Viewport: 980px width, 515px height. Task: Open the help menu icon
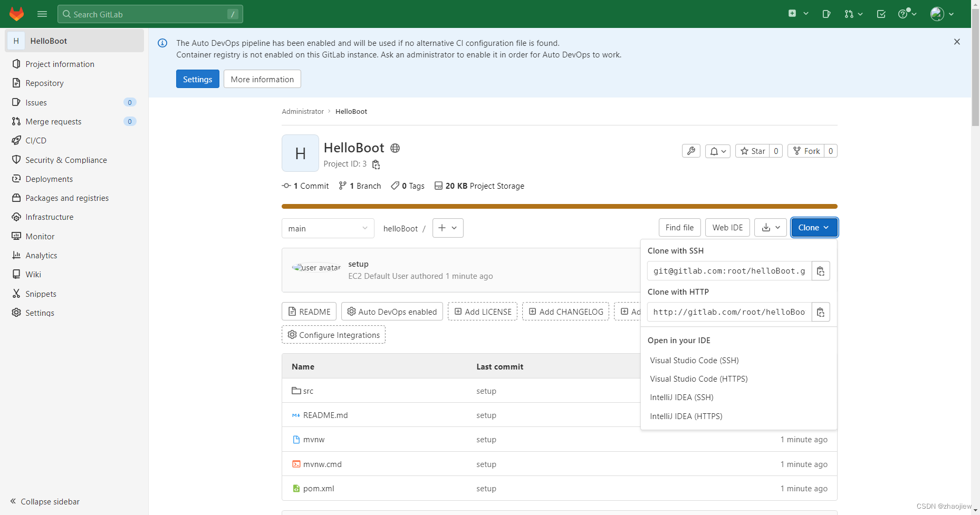[x=907, y=14]
